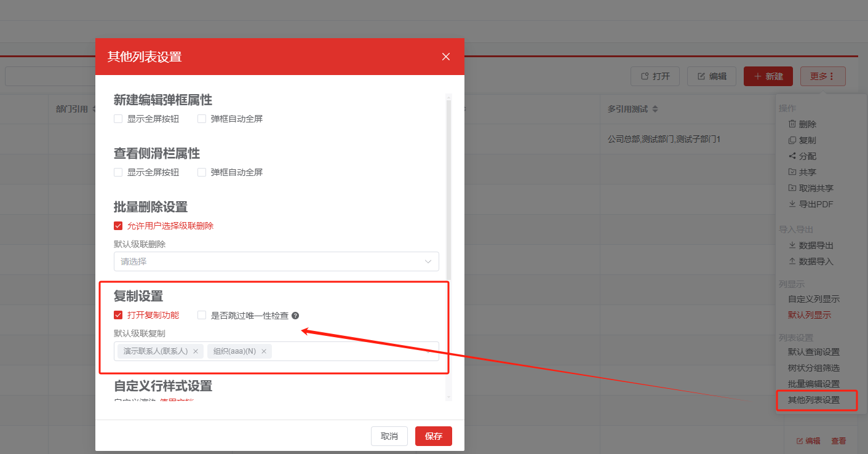Enable 显示全屏按钮 under 新建编辑弹框属性

[x=118, y=119]
